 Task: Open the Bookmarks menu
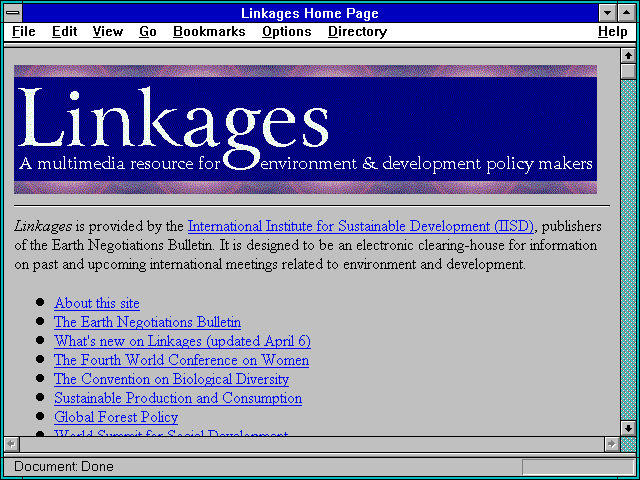[x=209, y=31]
